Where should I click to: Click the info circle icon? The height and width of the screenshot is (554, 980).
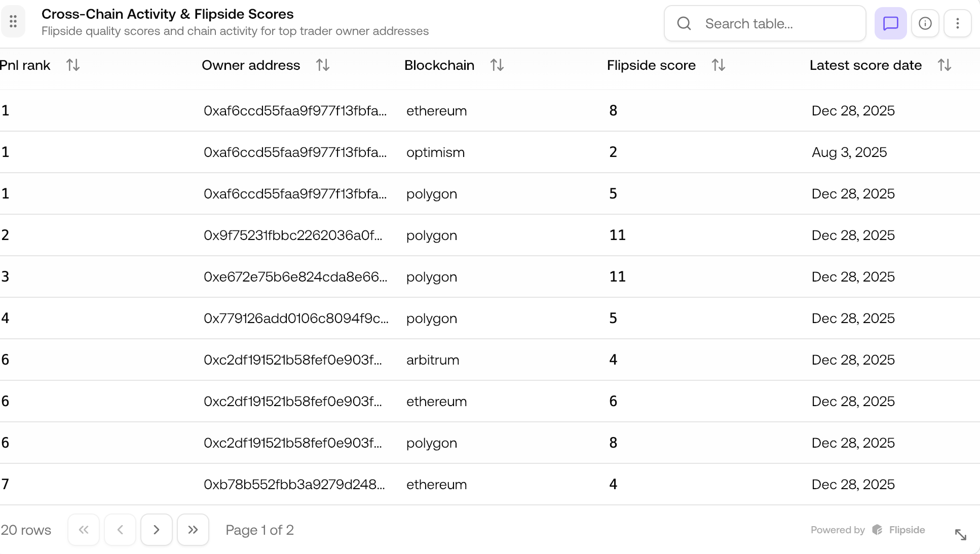click(x=925, y=23)
